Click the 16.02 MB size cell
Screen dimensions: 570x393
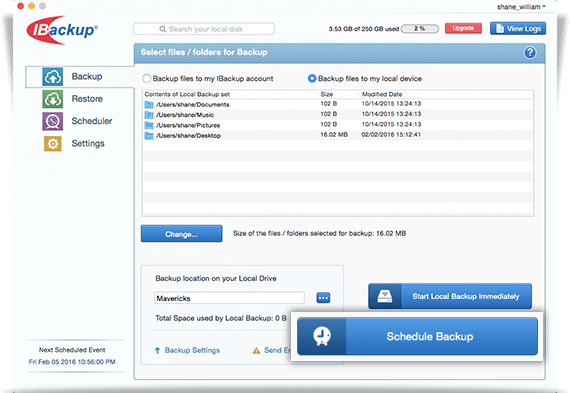pos(334,135)
